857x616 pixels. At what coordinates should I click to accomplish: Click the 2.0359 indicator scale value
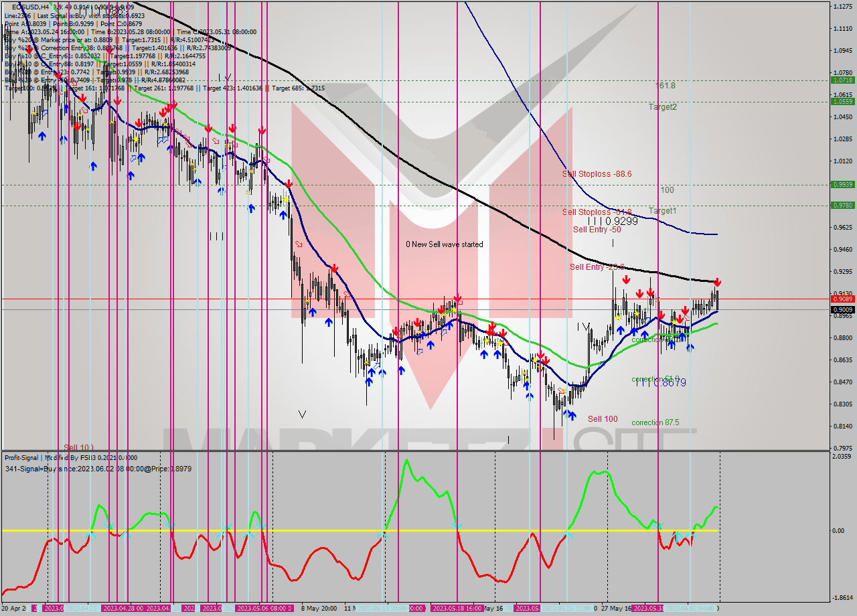(x=841, y=457)
